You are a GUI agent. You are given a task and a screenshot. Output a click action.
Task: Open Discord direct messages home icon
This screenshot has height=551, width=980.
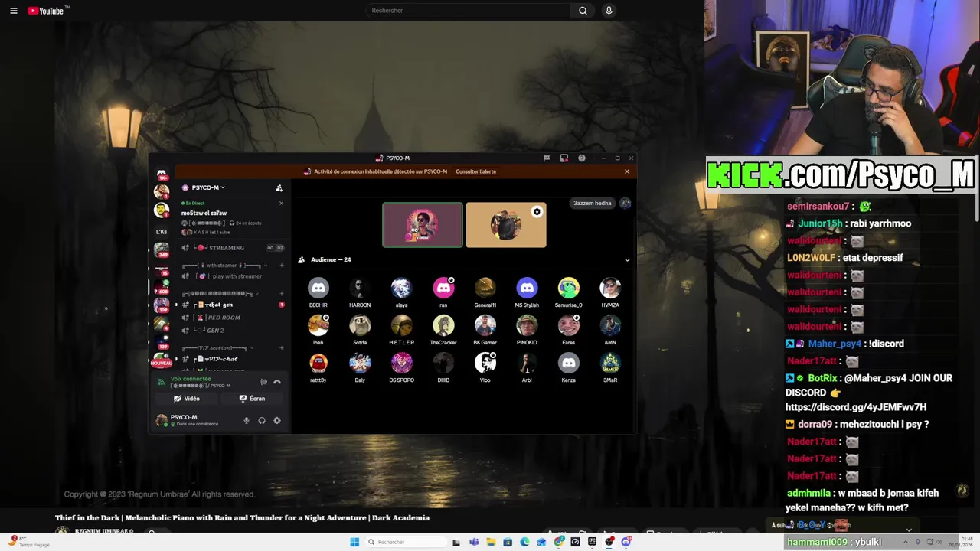(162, 174)
